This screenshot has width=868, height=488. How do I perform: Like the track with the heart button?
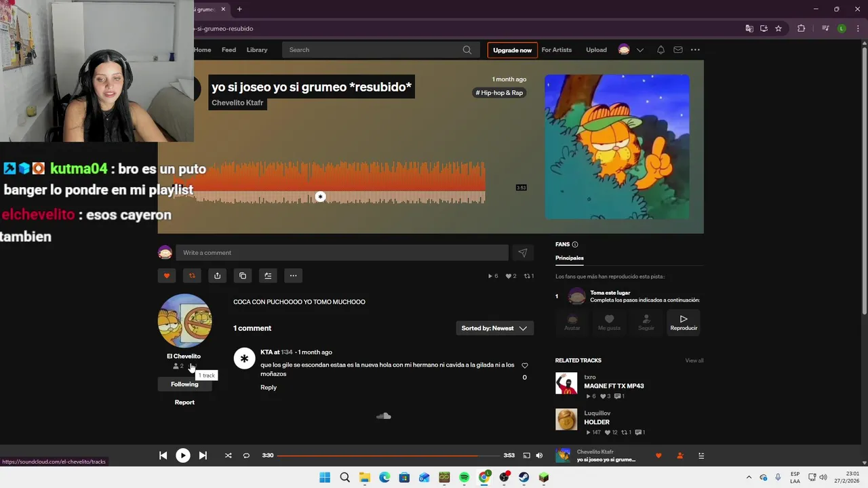click(167, 276)
